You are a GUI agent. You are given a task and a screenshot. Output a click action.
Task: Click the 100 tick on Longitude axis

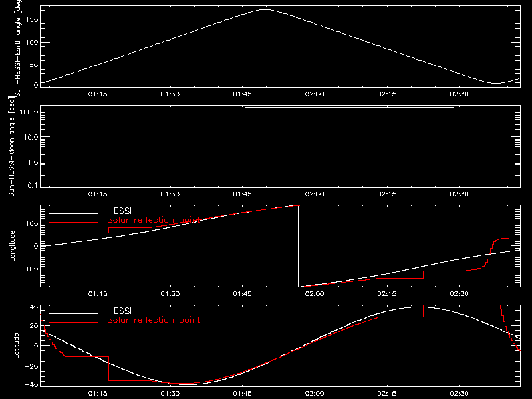[32, 223]
